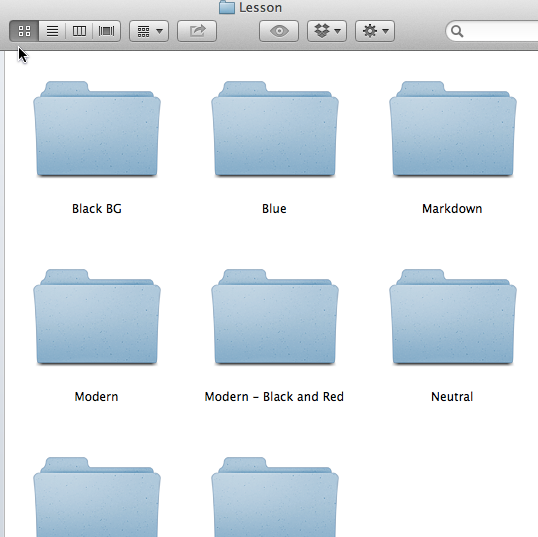Screen dimensions: 538x537
Task: Select the Markdown folder
Action: 453,129
